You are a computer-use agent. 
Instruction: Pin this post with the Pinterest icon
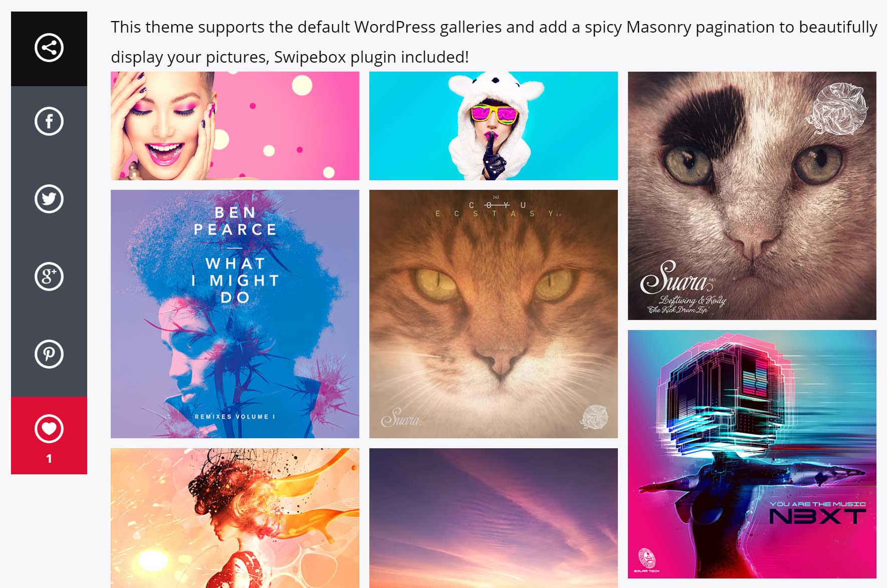(x=49, y=354)
